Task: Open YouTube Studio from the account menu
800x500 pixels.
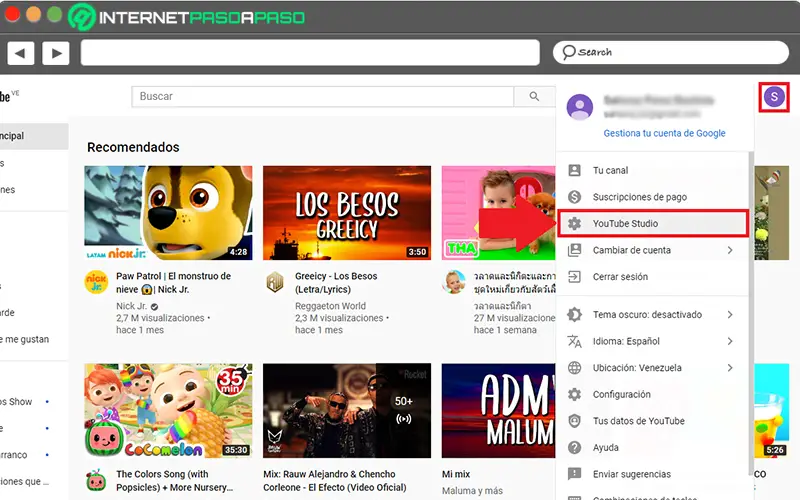Action: pos(652,223)
